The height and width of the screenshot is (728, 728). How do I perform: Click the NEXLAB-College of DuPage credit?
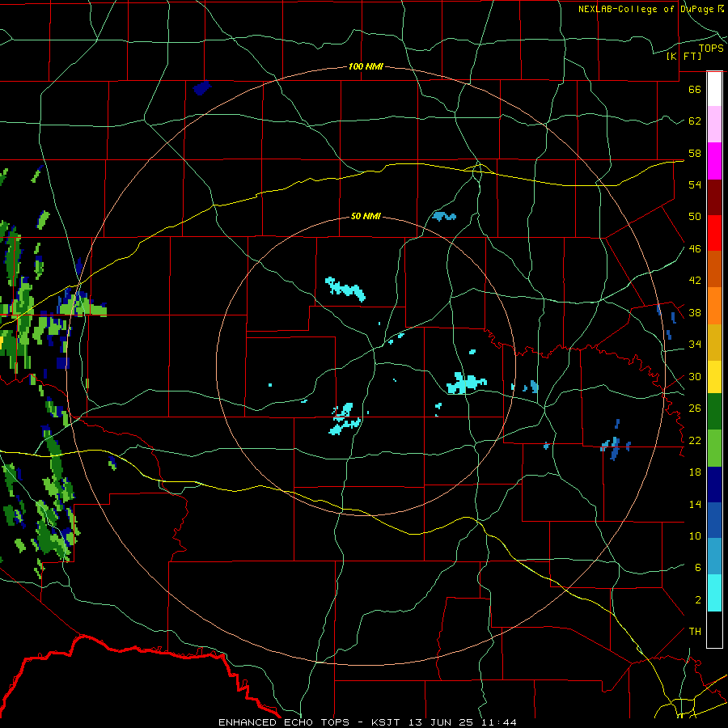(650, 9)
